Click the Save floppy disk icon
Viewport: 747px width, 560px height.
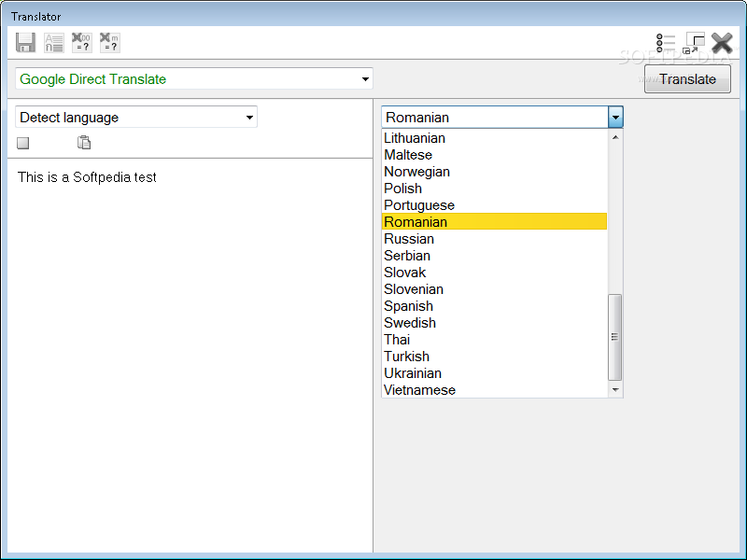click(x=26, y=42)
